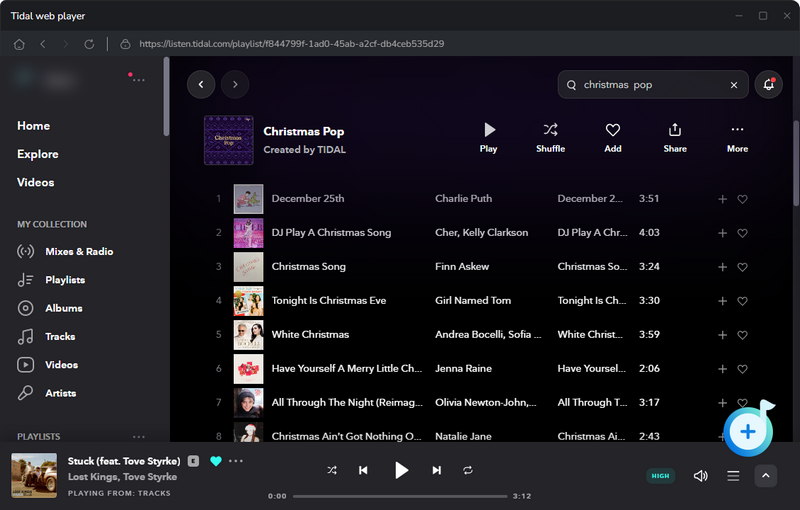Select the Cher, Kelly Clarkson artist link
The width and height of the screenshot is (800, 510).
(481, 233)
